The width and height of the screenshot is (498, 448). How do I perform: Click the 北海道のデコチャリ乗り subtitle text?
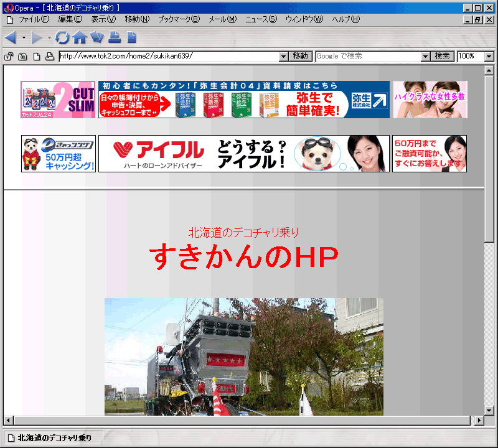point(244,233)
